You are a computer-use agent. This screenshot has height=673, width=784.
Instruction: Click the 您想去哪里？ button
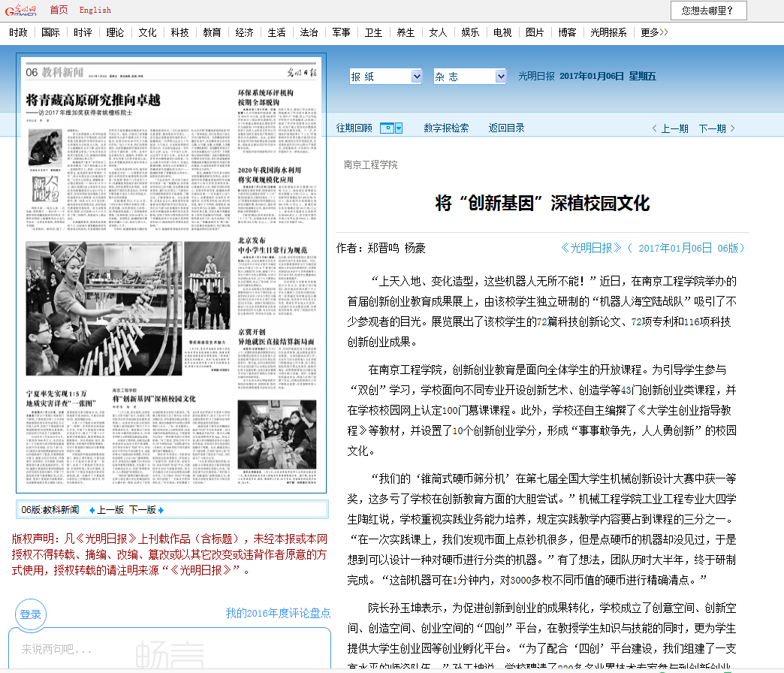[x=708, y=11]
